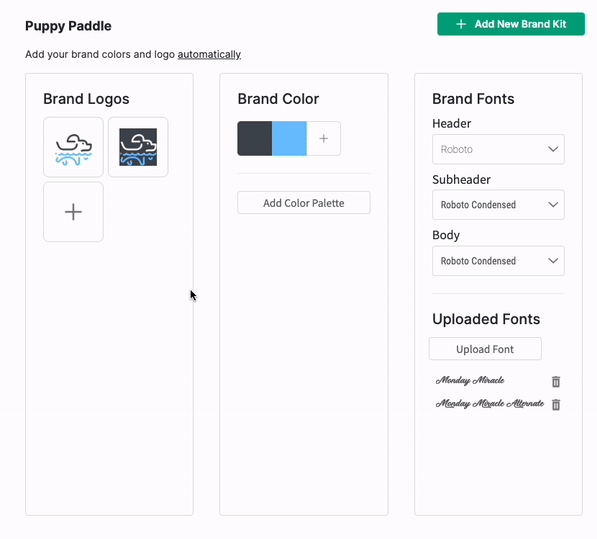Image resolution: width=597 pixels, height=539 pixels.
Task: Add another color to the brand palette
Action: tap(324, 139)
